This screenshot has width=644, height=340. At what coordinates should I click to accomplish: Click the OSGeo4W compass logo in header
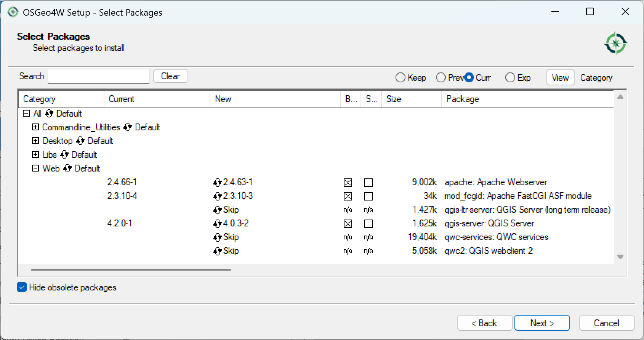(x=615, y=43)
